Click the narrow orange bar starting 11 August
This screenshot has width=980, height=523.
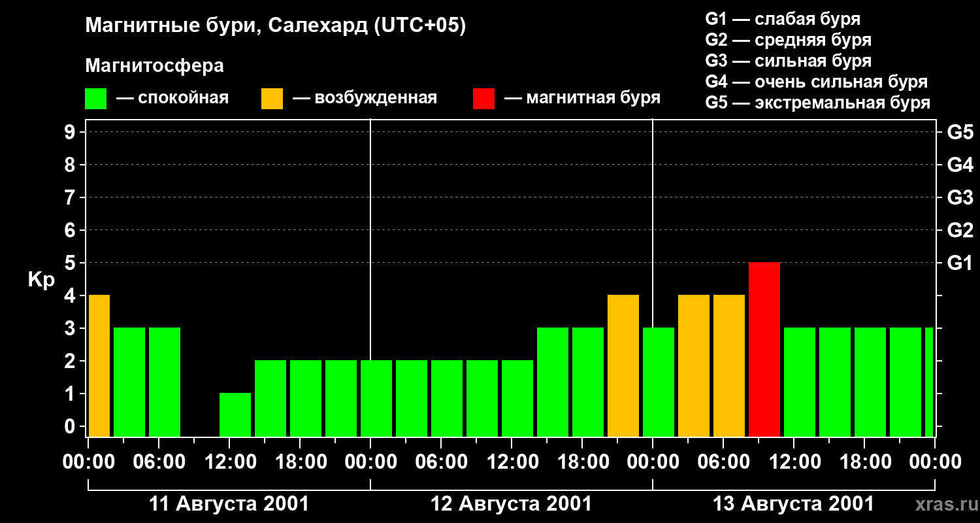[99, 366]
